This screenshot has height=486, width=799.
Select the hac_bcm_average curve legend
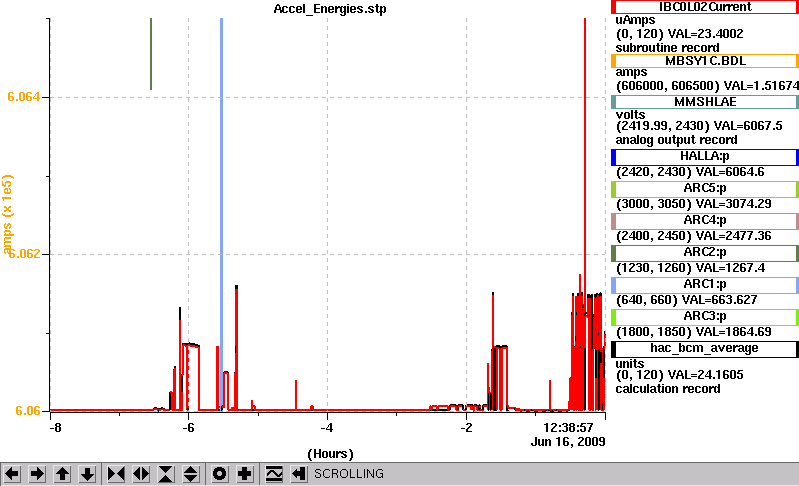705,349
